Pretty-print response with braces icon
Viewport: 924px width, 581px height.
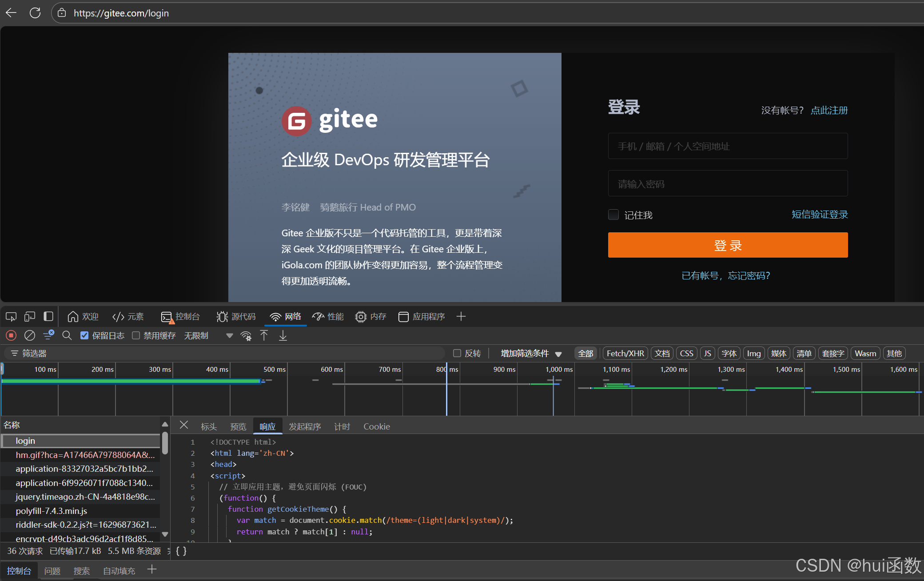(181, 551)
